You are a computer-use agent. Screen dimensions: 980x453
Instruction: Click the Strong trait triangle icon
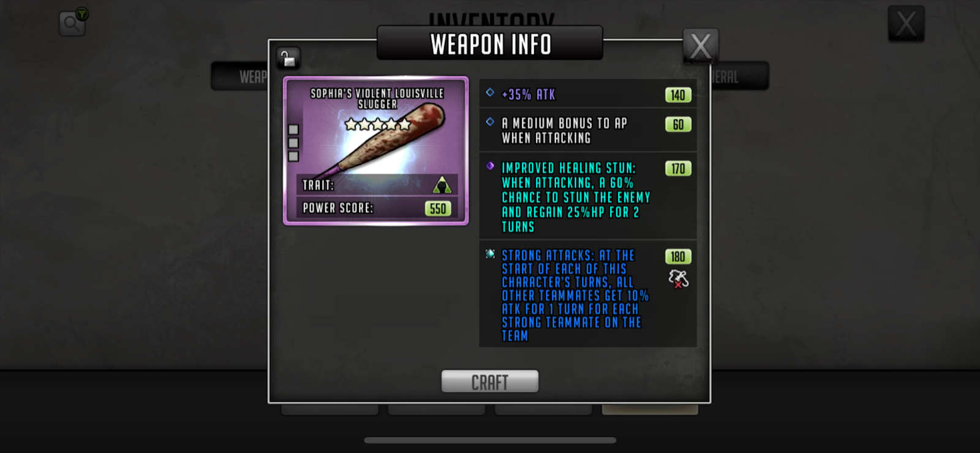point(442,185)
